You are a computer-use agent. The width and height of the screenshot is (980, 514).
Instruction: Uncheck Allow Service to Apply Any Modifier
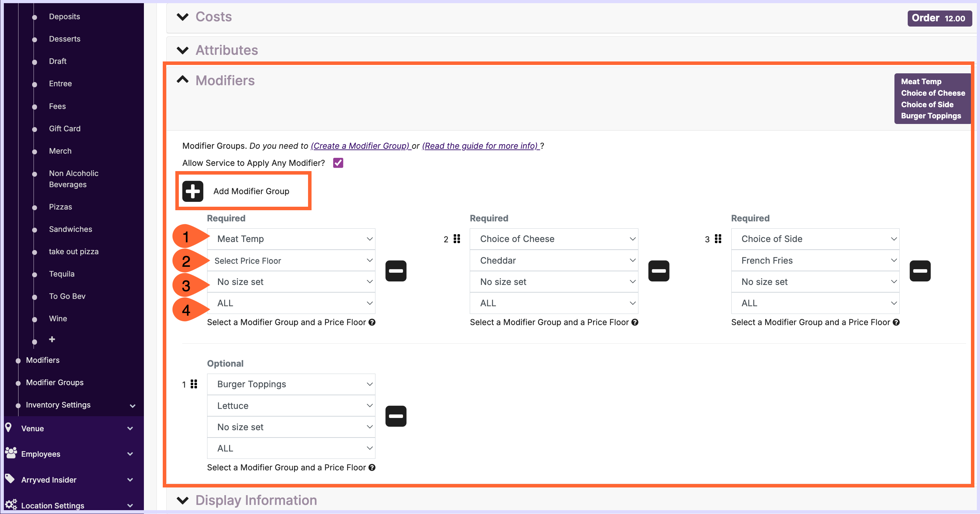tap(338, 163)
